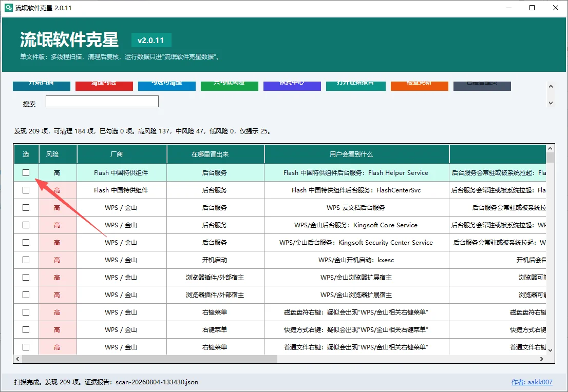
Task: Click the 普通文件右键 description cell
Action: point(356,347)
